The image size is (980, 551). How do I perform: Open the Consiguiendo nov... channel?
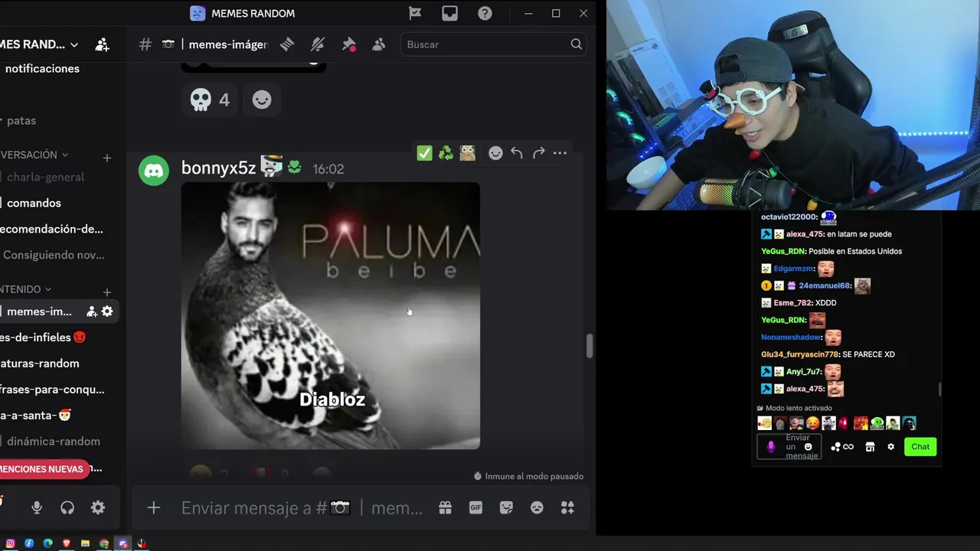coord(54,255)
